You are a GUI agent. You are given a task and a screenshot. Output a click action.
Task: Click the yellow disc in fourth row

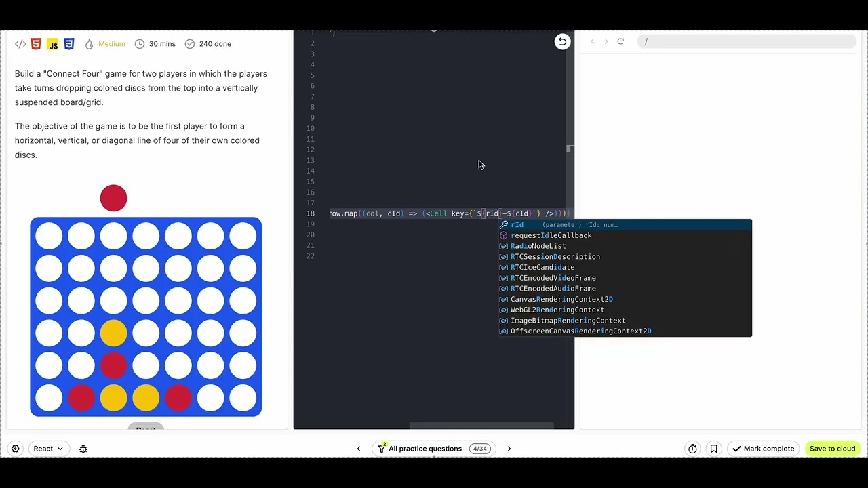point(113,333)
